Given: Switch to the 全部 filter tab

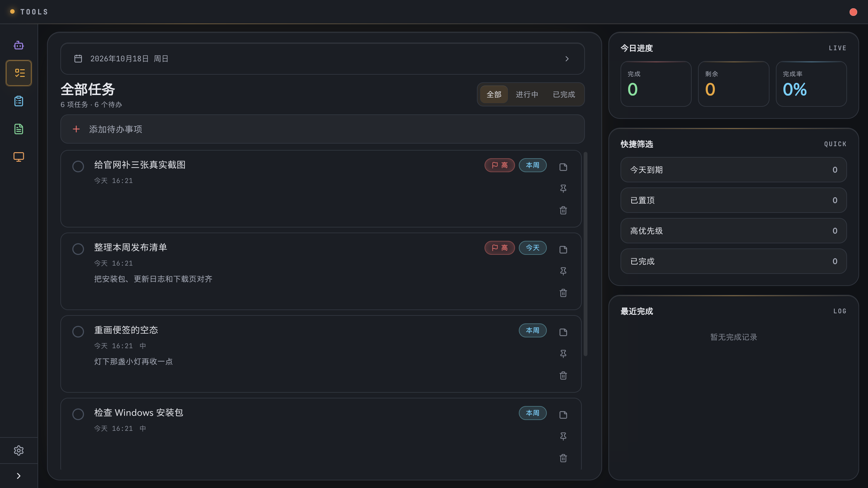Looking at the screenshot, I should pyautogui.click(x=494, y=94).
